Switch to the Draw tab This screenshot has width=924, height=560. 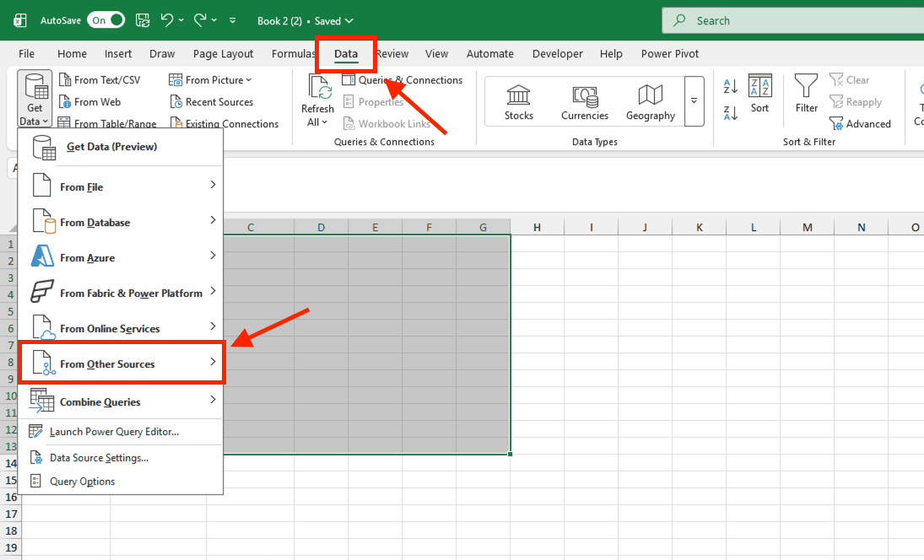[x=162, y=54]
